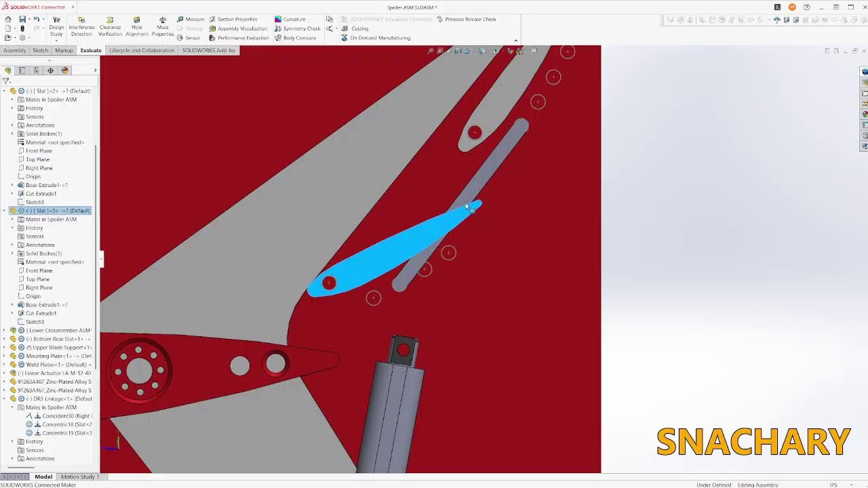
Task: Open On Demand Manufacturing
Action: point(376,38)
